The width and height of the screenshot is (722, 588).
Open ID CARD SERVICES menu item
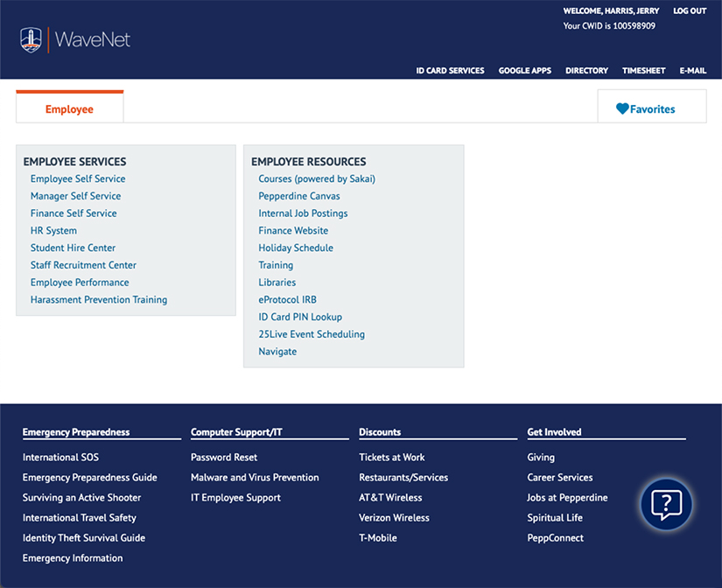(x=450, y=71)
